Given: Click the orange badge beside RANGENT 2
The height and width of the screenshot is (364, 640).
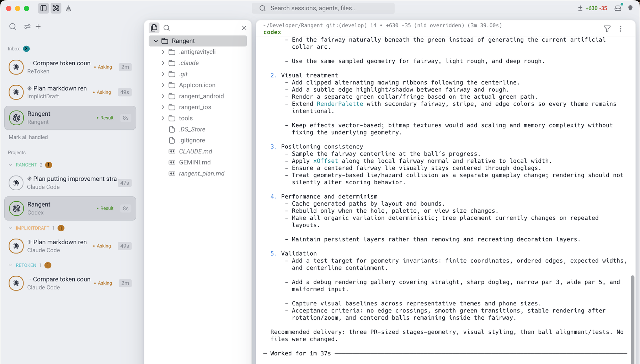Looking at the screenshot, I should [x=49, y=165].
